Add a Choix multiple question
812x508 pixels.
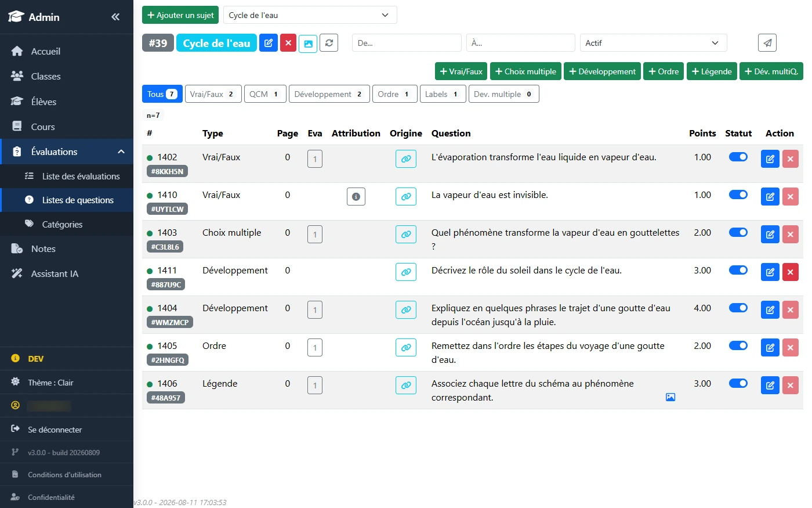point(525,71)
